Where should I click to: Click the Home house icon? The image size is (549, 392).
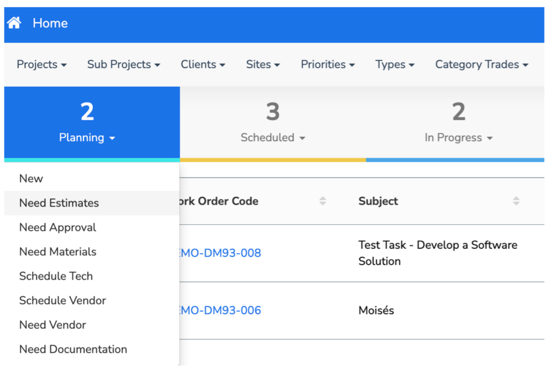(x=14, y=23)
